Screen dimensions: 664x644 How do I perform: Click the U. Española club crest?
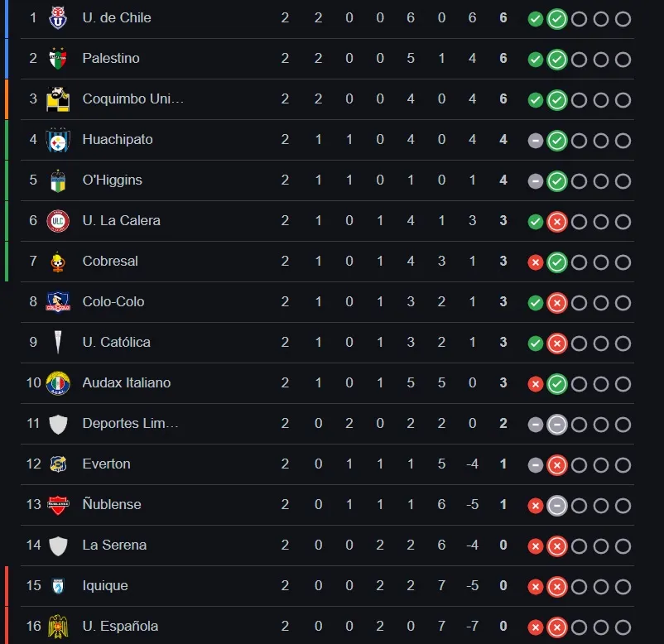click(x=58, y=627)
